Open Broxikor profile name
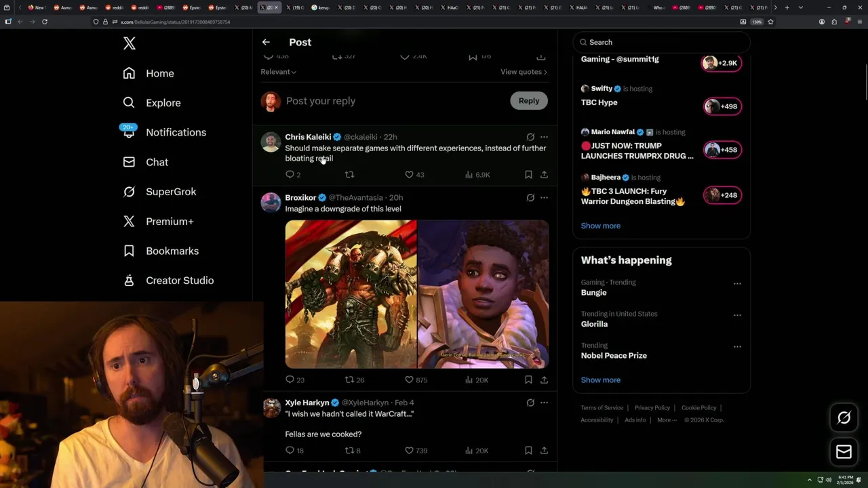The height and width of the screenshot is (488, 868). coord(300,198)
